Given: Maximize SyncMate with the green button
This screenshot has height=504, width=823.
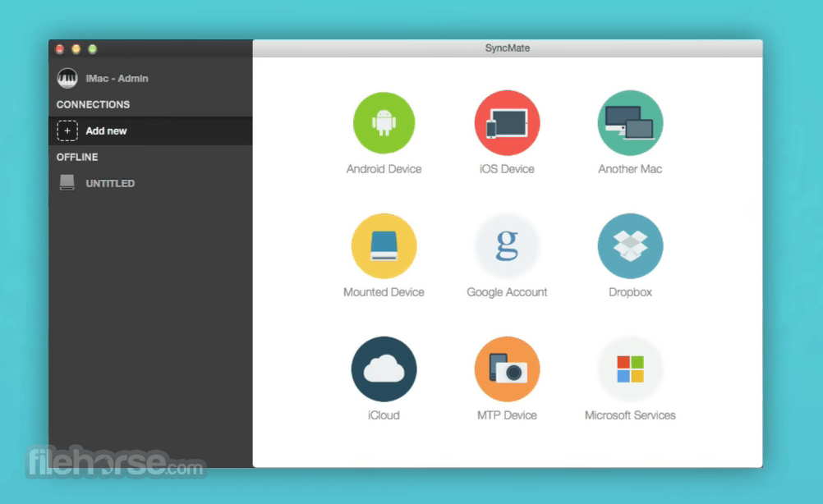Looking at the screenshot, I should tap(92, 49).
